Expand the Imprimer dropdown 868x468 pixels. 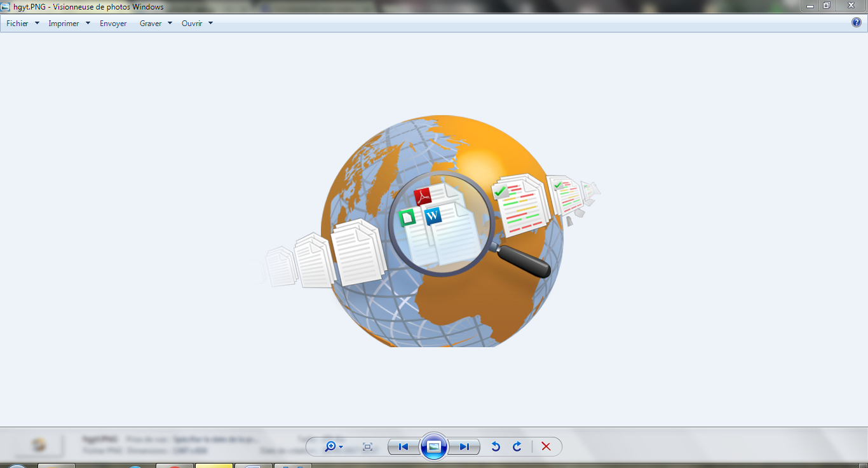(88, 24)
